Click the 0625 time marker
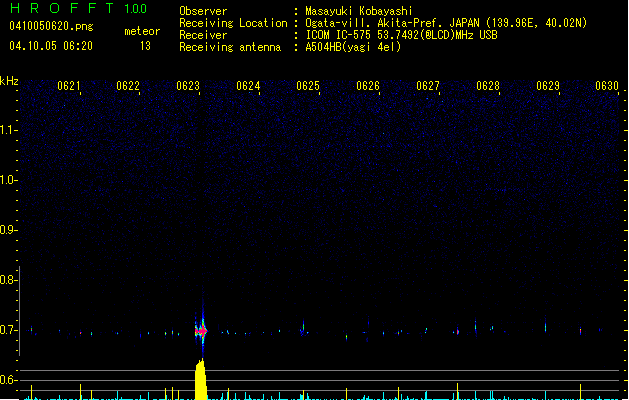Viewport: 629px width, 400px height. 308,87
